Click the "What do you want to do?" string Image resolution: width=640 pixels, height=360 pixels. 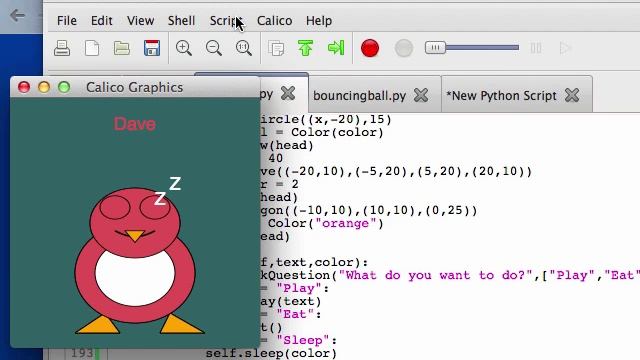coord(436,276)
